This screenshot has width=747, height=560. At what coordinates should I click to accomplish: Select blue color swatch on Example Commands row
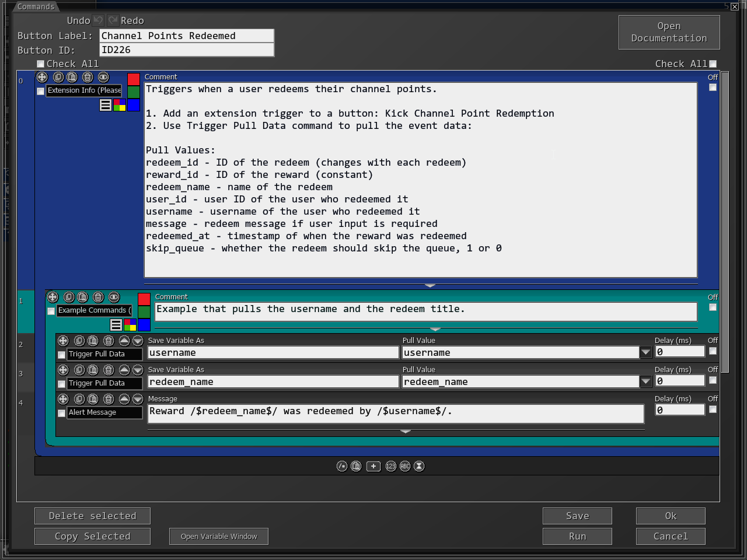click(144, 324)
